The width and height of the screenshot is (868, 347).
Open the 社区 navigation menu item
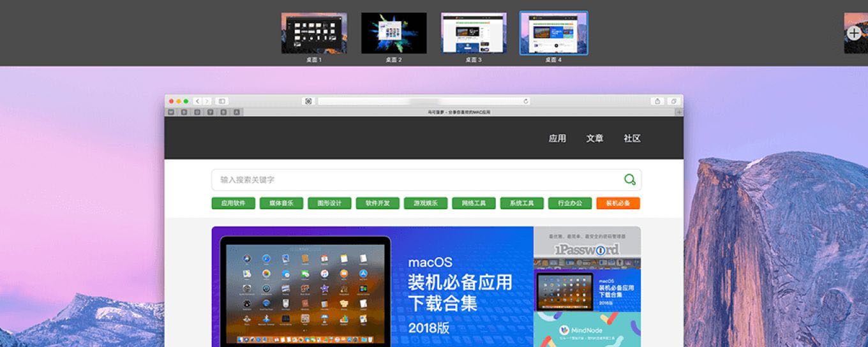coord(632,138)
